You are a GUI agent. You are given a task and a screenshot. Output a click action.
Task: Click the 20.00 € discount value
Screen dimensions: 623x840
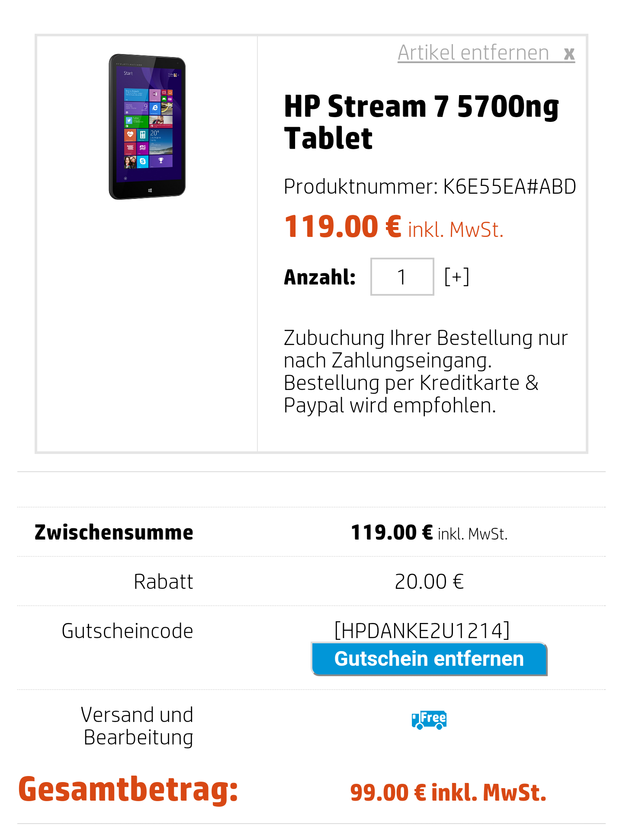coord(429,581)
